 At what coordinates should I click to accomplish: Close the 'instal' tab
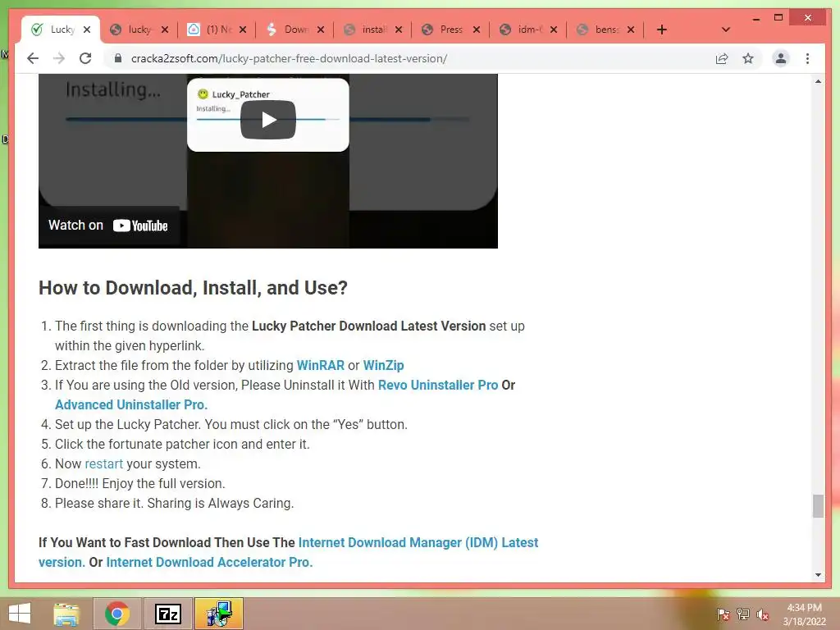pos(399,30)
